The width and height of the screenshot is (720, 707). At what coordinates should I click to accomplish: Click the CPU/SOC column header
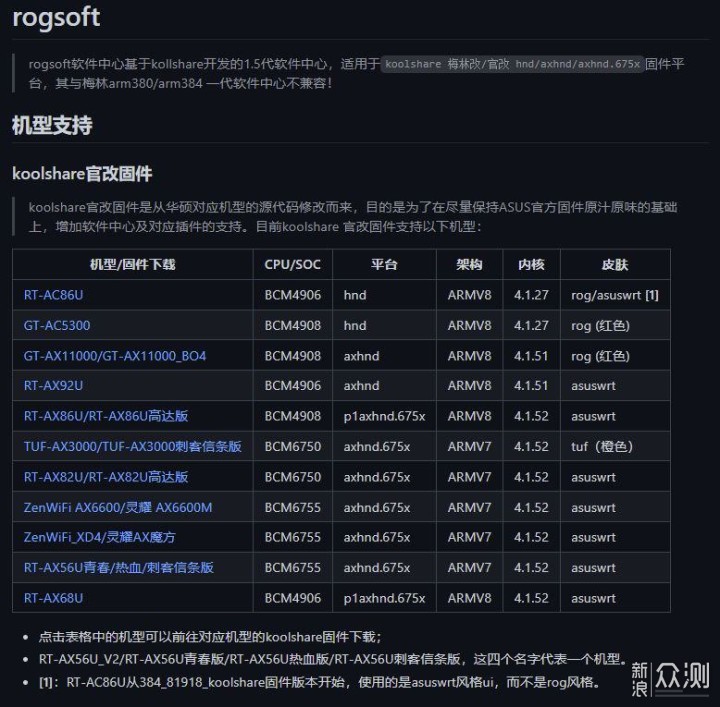tap(292, 264)
